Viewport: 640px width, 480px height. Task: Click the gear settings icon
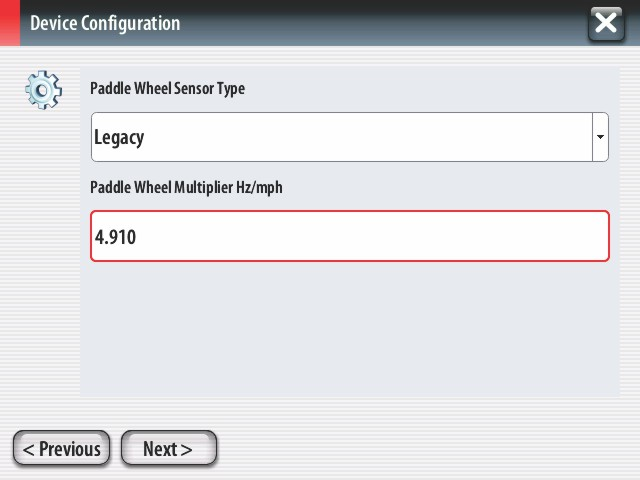tap(43, 90)
